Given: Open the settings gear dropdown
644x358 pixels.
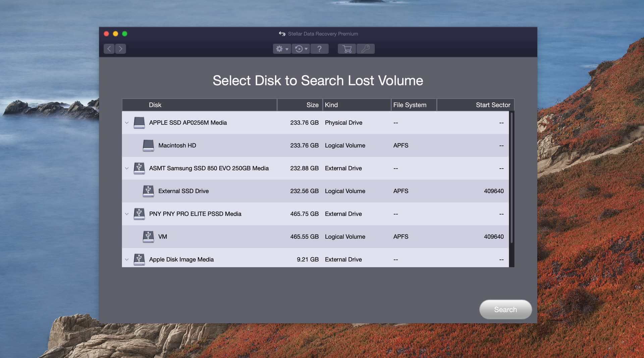Looking at the screenshot, I should click(x=282, y=49).
